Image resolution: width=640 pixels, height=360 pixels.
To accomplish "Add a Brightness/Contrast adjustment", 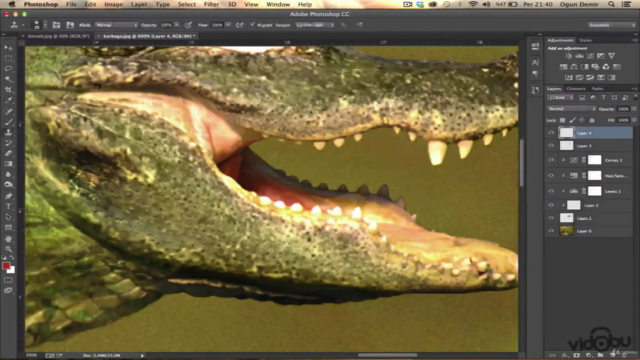I will 569,56.
